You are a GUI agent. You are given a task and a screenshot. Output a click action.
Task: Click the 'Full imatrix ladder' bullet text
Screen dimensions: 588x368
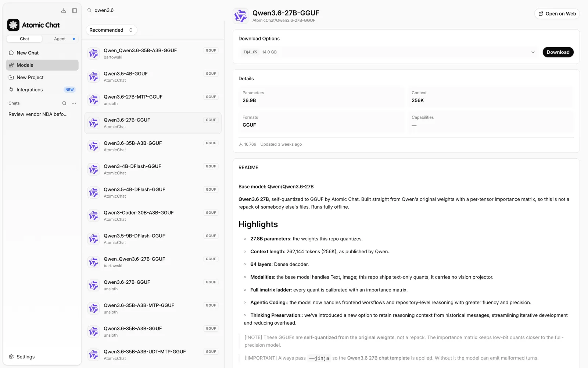[329, 290]
